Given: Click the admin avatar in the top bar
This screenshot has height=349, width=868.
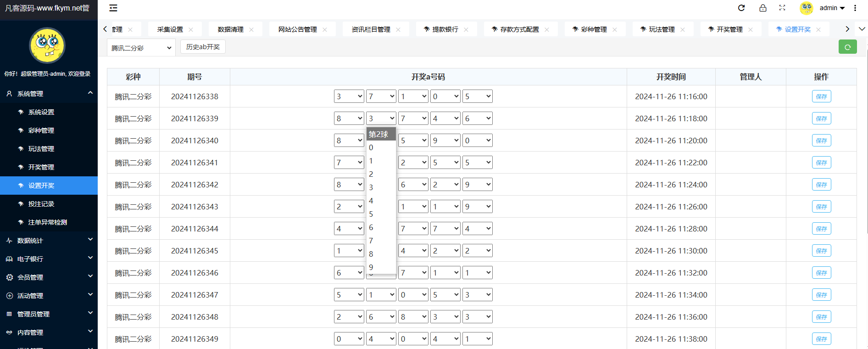Looking at the screenshot, I should [807, 8].
